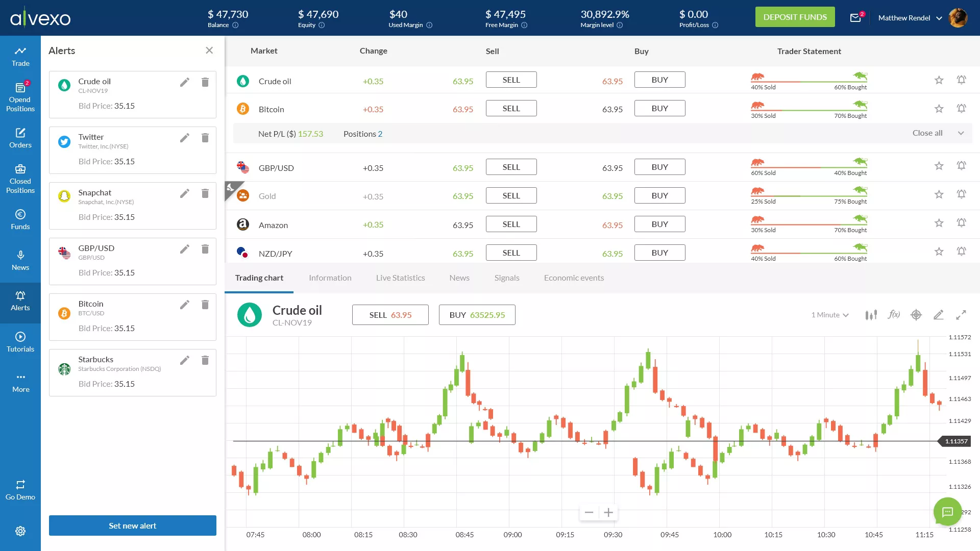Screen dimensions: 980x551
Task: Toggle alert bell for Gold row
Action: tap(962, 194)
